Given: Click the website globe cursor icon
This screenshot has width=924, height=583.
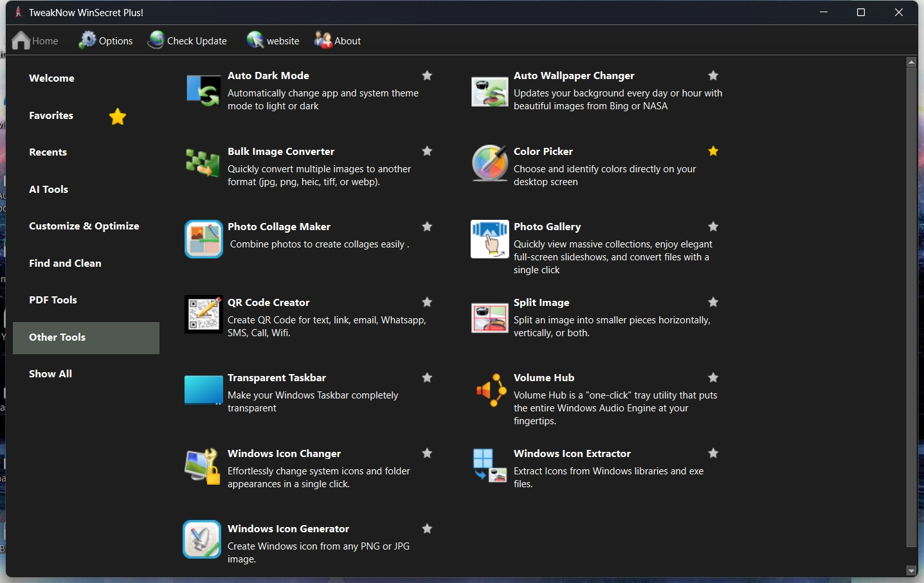Looking at the screenshot, I should pos(255,40).
